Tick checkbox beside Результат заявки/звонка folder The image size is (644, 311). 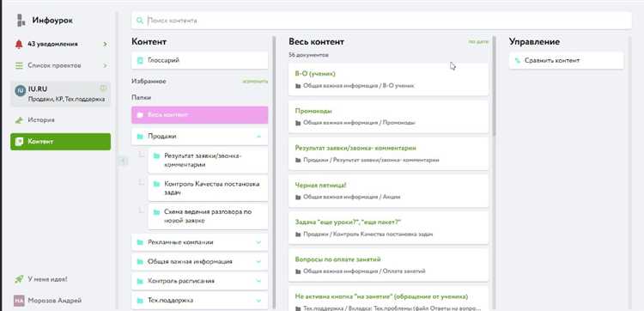coord(142,155)
